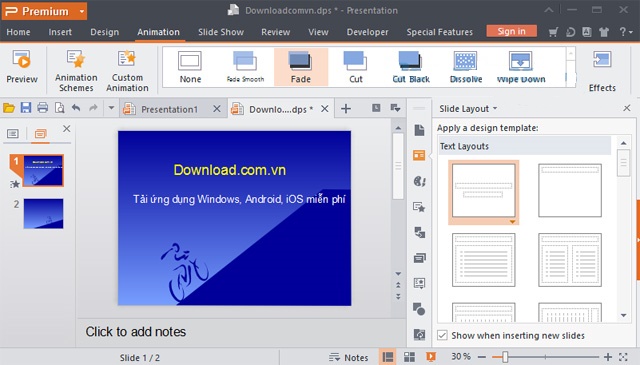The height and width of the screenshot is (365, 640).
Task: Open the New Slide sidebar icon
Action: 419,130
